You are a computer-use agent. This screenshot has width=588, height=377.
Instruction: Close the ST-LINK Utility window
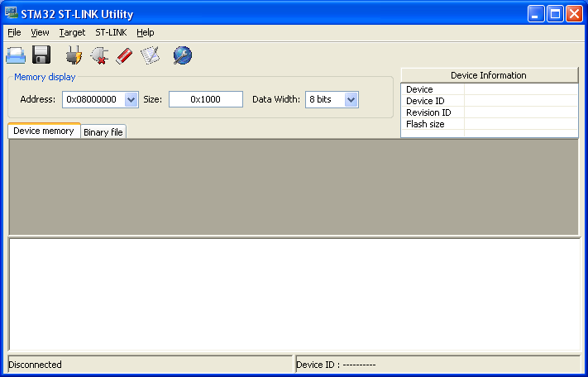574,14
